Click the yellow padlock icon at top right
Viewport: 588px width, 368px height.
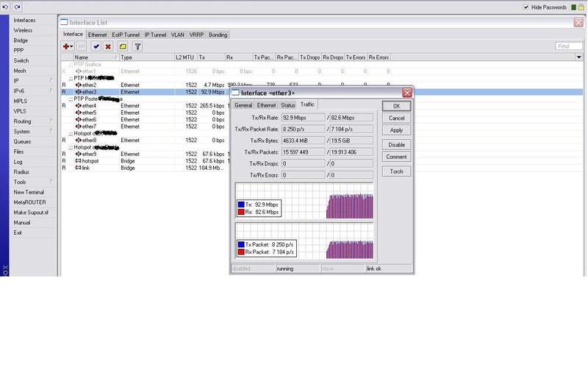(581, 7)
